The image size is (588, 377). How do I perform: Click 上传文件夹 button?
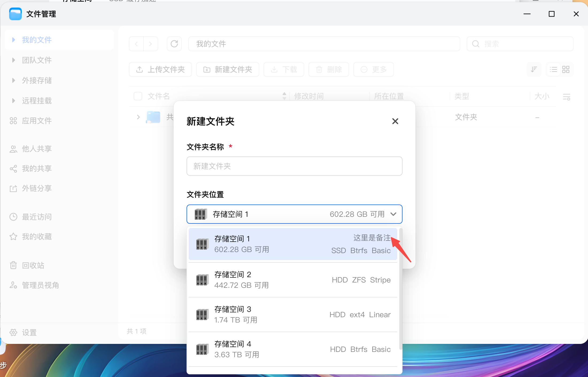click(x=160, y=69)
